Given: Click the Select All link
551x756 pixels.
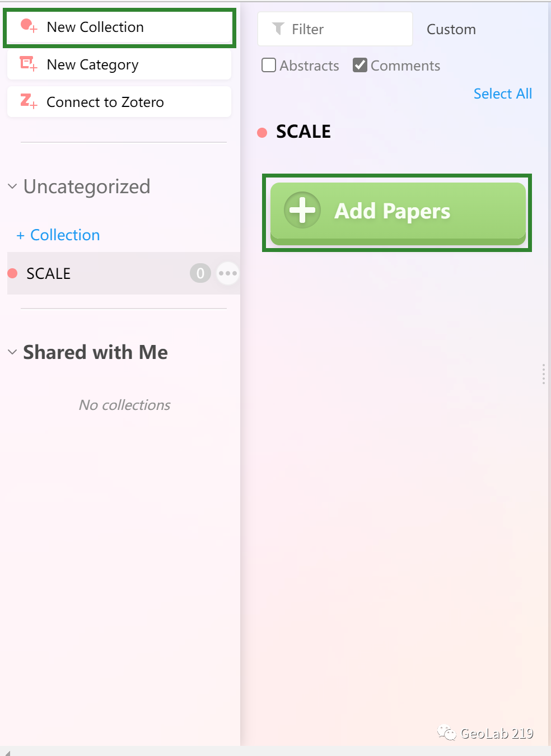Looking at the screenshot, I should (502, 94).
